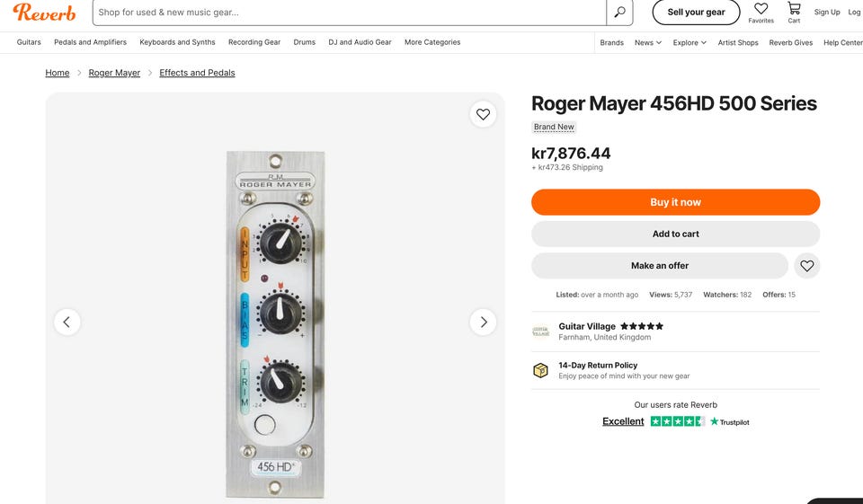Show next product image arrow
The image size is (863, 504).
pyautogui.click(x=483, y=322)
